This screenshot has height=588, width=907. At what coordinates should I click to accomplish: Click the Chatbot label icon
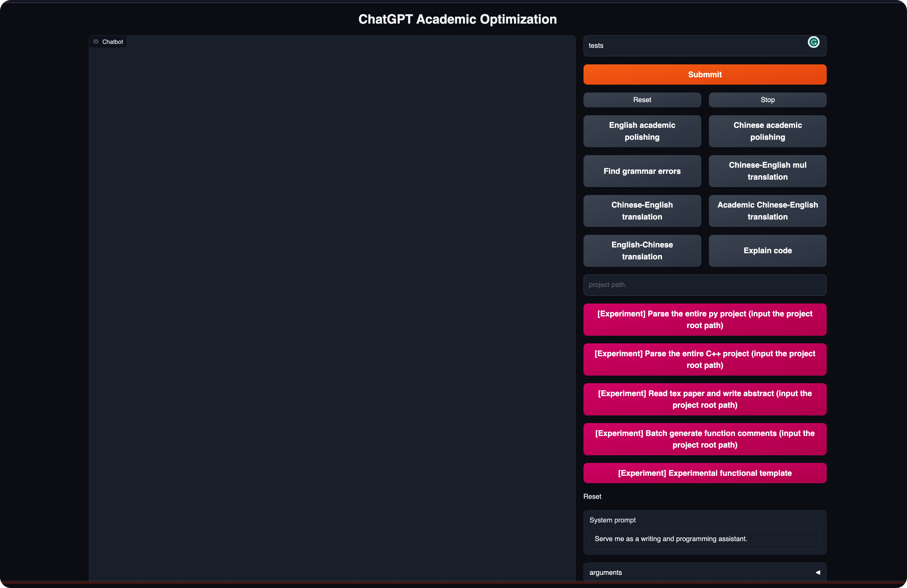96,42
